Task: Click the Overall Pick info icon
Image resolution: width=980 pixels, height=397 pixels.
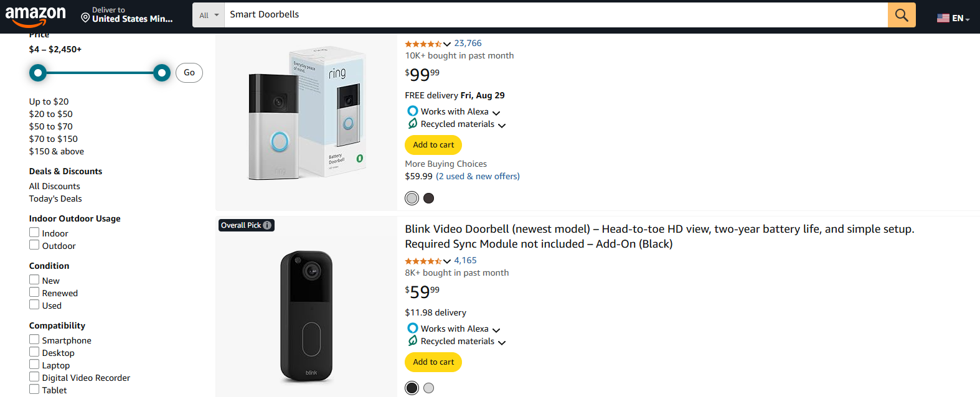Action: (x=267, y=225)
